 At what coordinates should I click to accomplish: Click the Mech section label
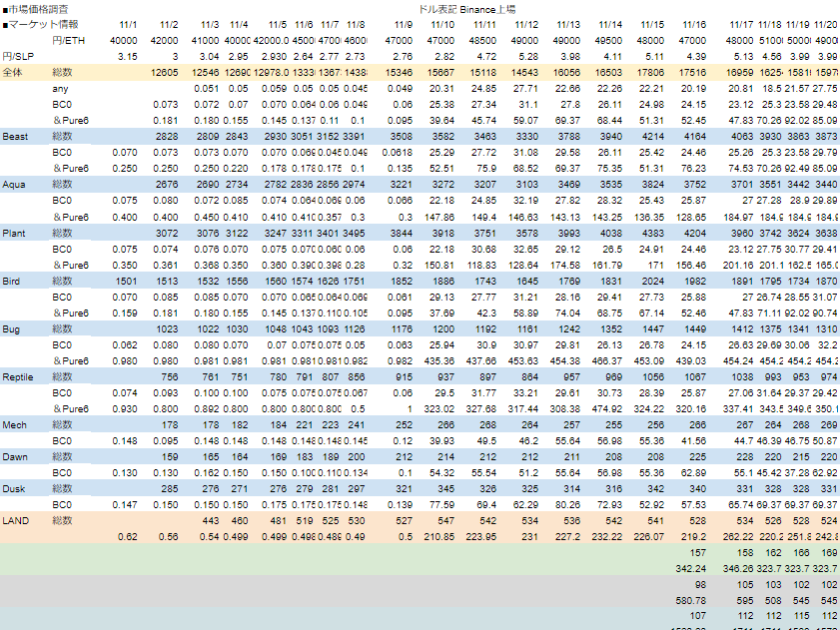tap(14, 426)
